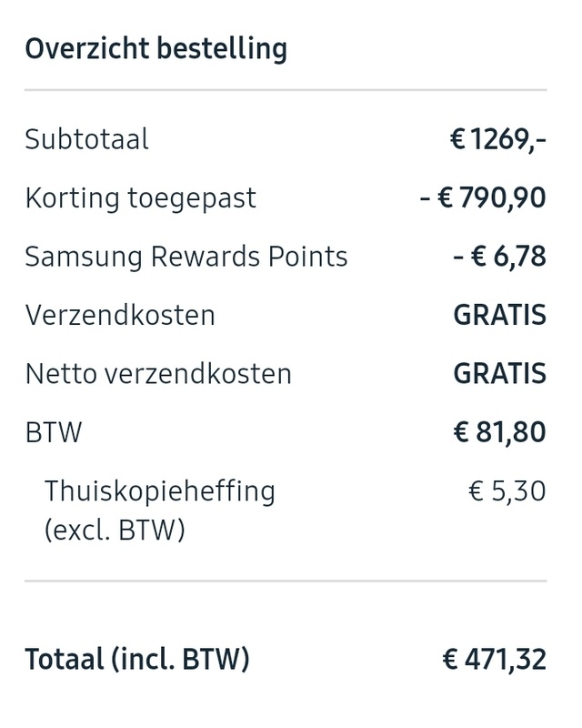Tap the "Netto verzendkosten" label
582x728 pixels.
click(158, 373)
